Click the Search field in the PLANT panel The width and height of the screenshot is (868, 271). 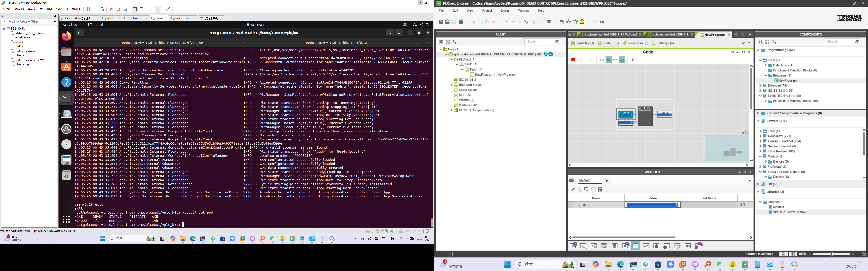click(538, 42)
